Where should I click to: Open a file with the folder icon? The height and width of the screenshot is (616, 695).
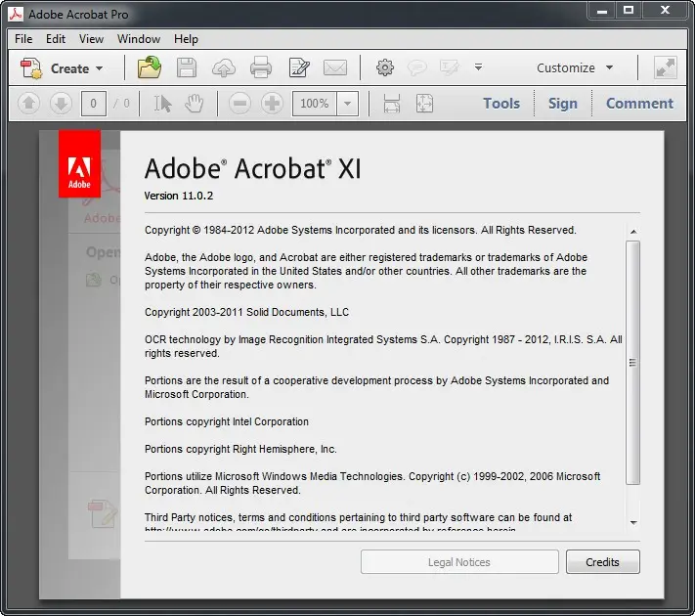pos(150,67)
